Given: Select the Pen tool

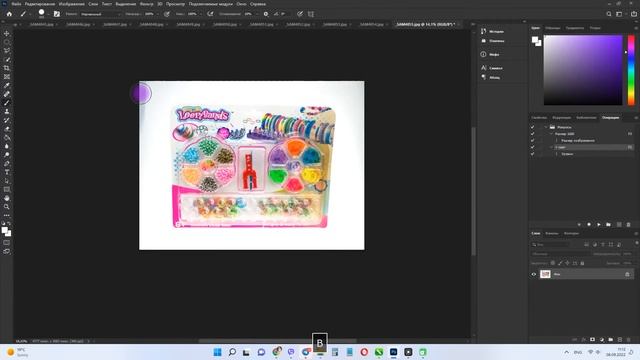Looking at the screenshot, I should pos(7,163).
